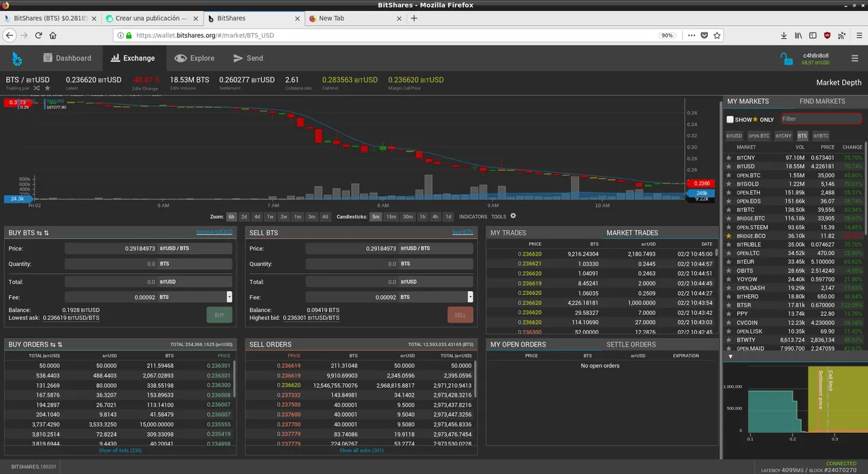Bookmark this page with star icon

point(717,35)
